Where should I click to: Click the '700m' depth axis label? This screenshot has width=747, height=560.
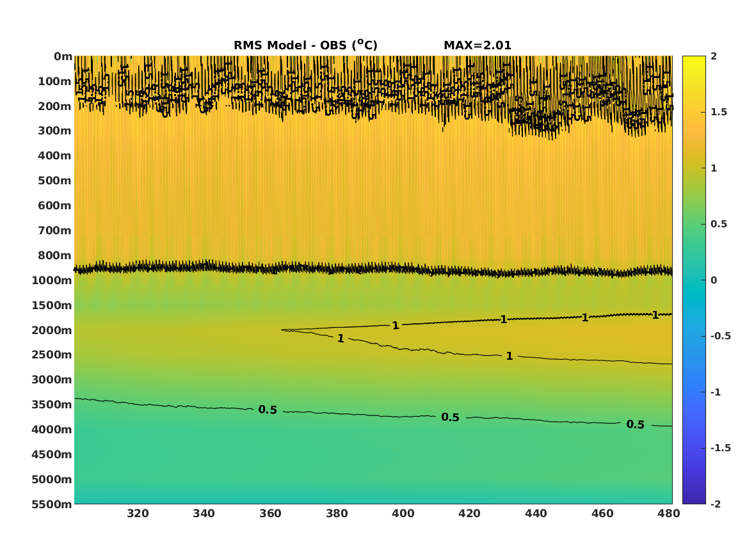(55, 230)
